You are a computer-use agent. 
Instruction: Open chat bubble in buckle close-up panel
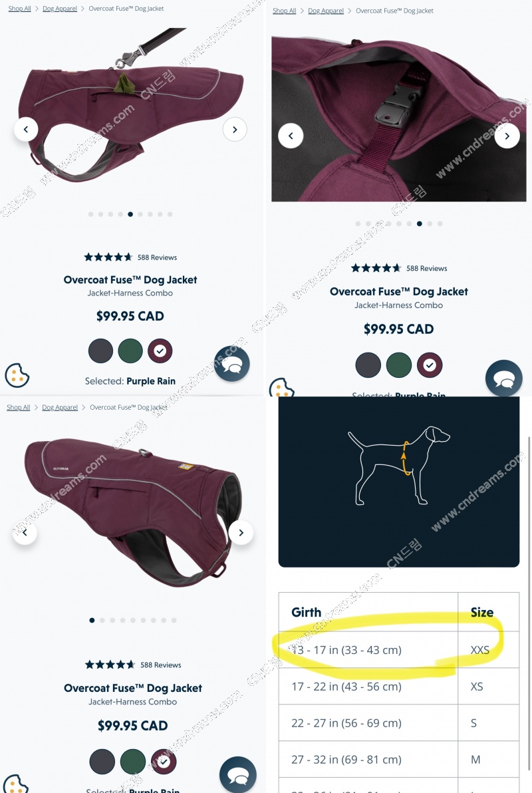pyautogui.click(x=503, y=378)
